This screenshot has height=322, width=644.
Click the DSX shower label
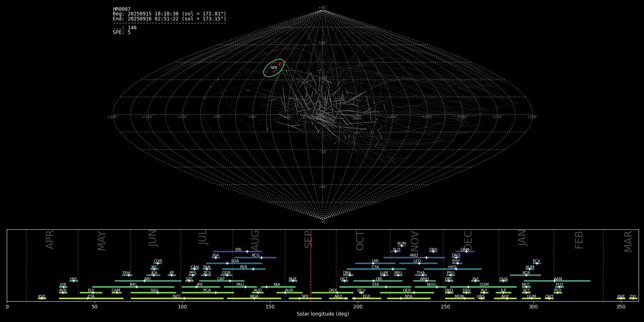[333, 291]
